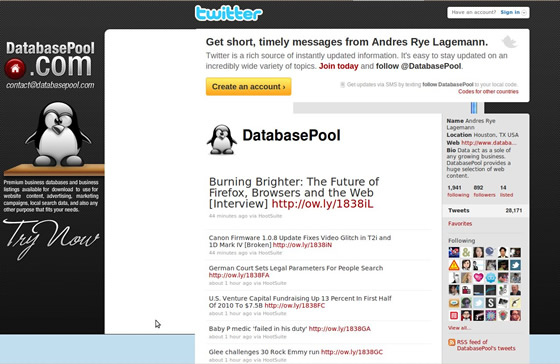Click HootSuite under the Burning Brighter tweet

tap(270, 216)
